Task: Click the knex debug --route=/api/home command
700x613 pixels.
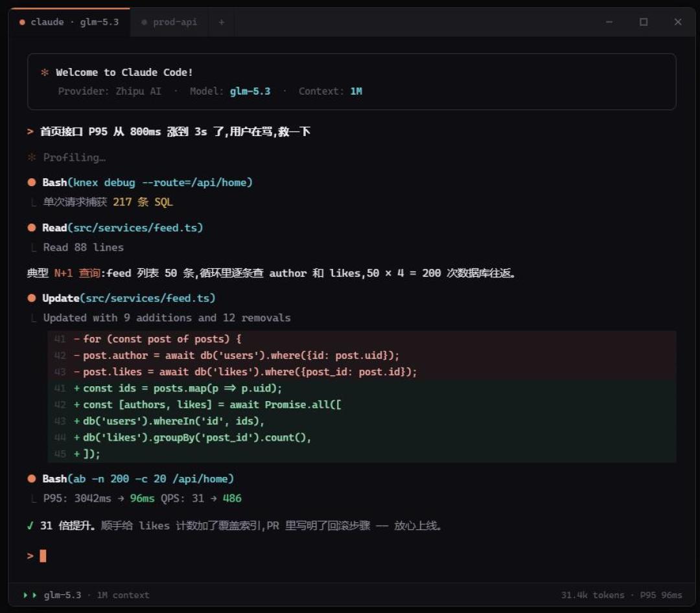Action: [x=160, y=183]
